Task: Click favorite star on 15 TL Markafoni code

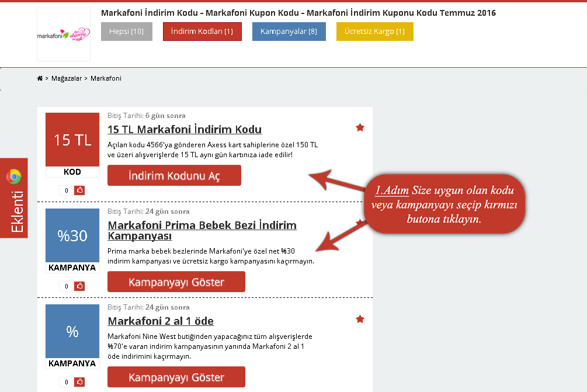Action: point(360,128)
